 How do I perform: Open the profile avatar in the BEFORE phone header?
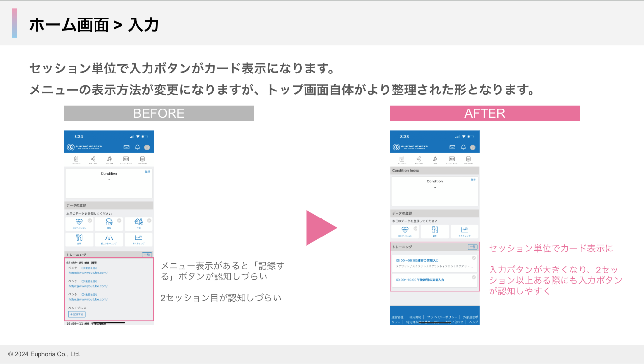pos(147,147)
